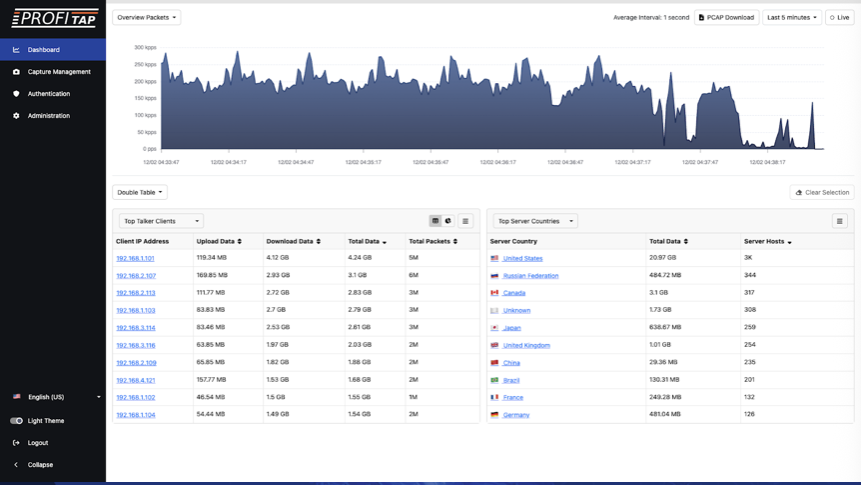Screen dimensions: 861x485
Task: Expand the Last 5 minutes time range
Action: click(x=792, y=17)
